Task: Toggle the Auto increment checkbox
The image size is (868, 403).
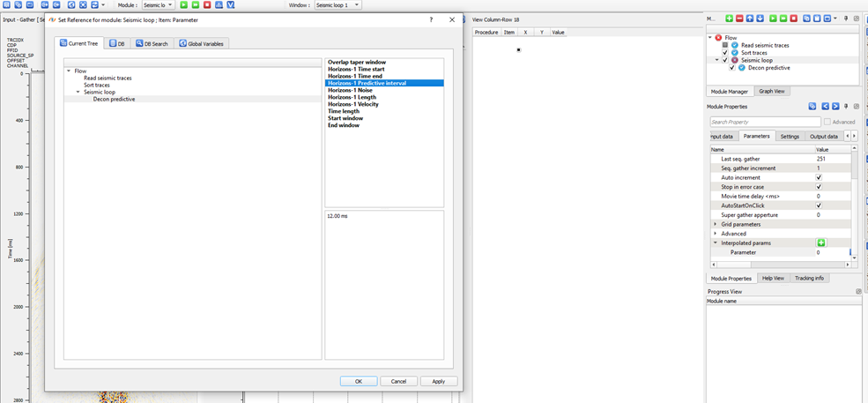Action: click(819, 177)
